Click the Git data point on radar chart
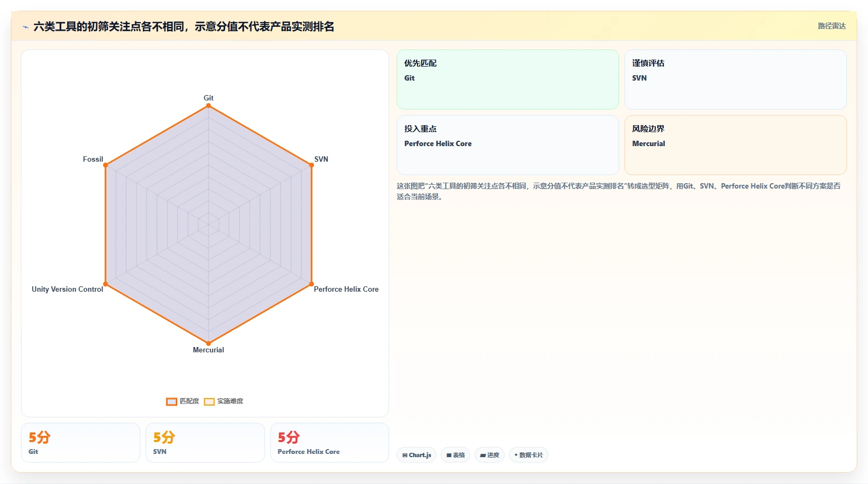 tap(209, 105)
